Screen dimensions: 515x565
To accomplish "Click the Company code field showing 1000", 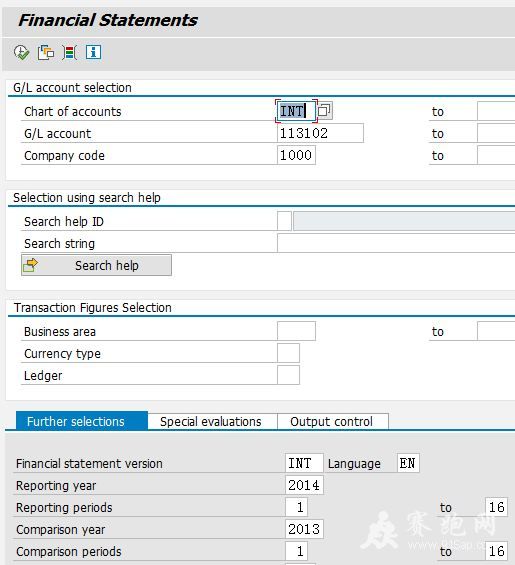I will tap(296, 155).
